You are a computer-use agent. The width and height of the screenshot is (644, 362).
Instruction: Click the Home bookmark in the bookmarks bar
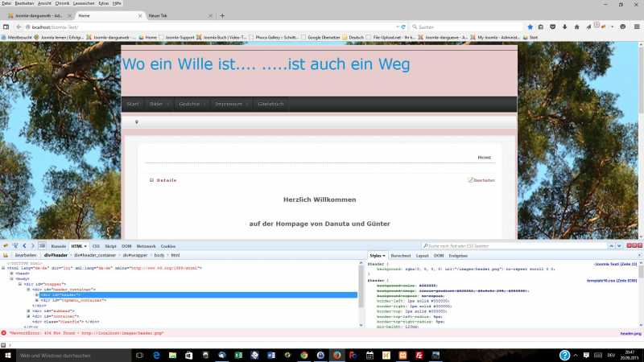click(x=148, y=37)
